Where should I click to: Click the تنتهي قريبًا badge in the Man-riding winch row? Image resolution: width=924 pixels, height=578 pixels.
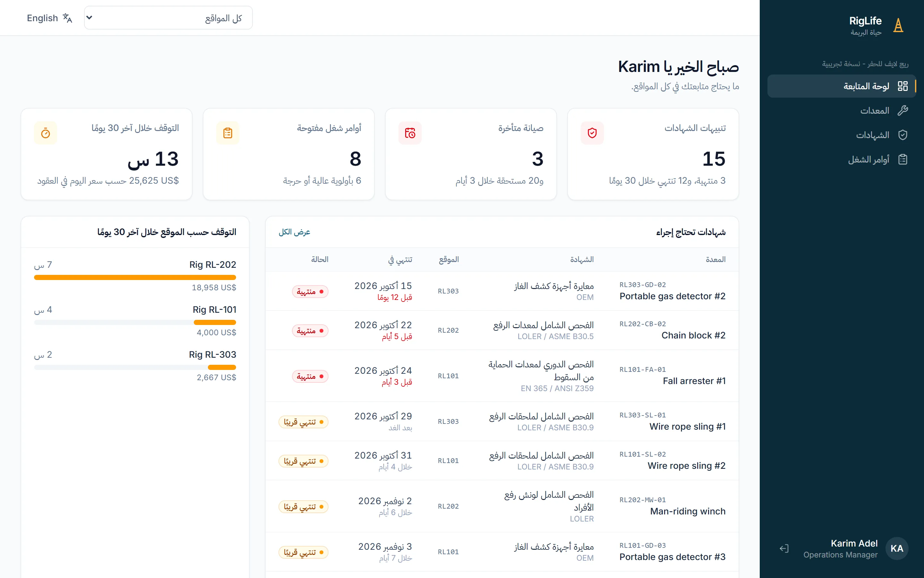[x=304, y=507]
